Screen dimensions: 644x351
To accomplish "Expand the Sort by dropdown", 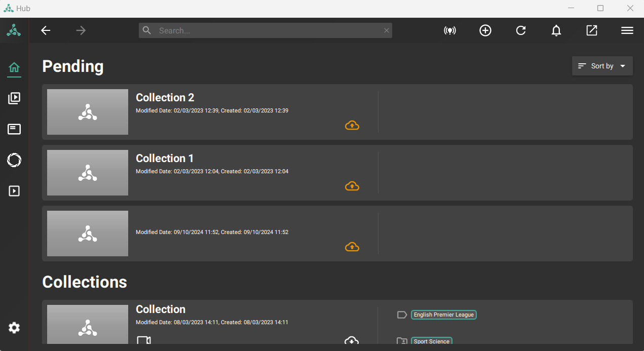I will 602,66.
